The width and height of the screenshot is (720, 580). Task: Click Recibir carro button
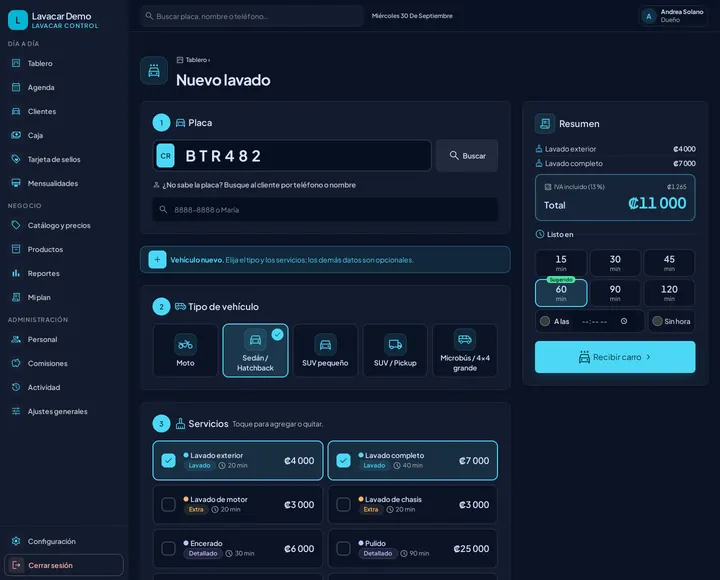pyautogui.click(x=615, y=357)
